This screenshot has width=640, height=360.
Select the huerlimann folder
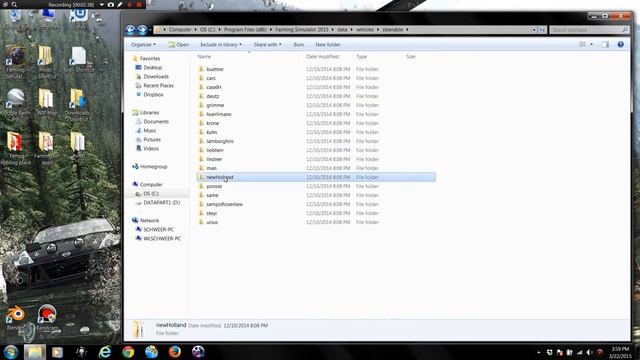pos(219,114)
